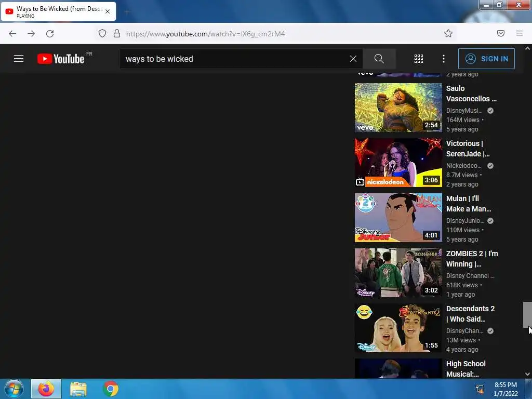
Task: Go to YouTube home via logo
Action: click(61, 59)
